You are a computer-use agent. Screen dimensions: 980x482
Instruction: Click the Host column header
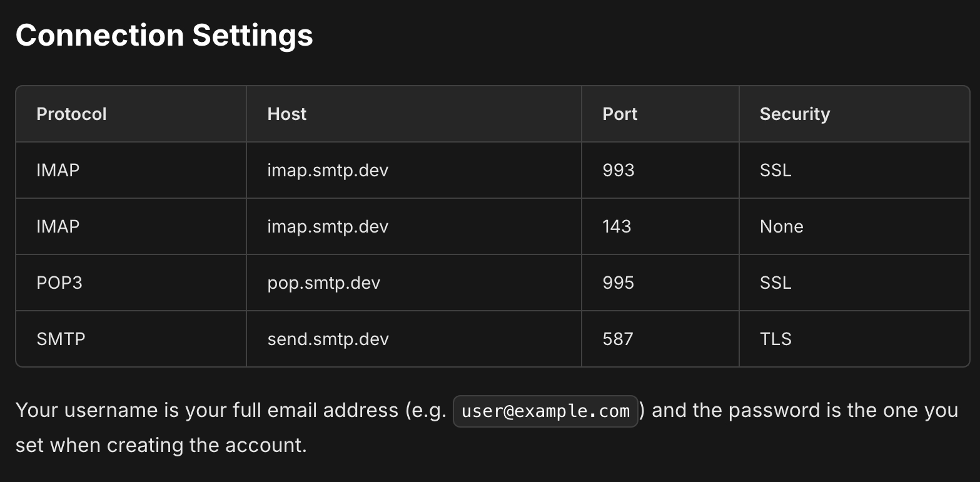(287, 114)
